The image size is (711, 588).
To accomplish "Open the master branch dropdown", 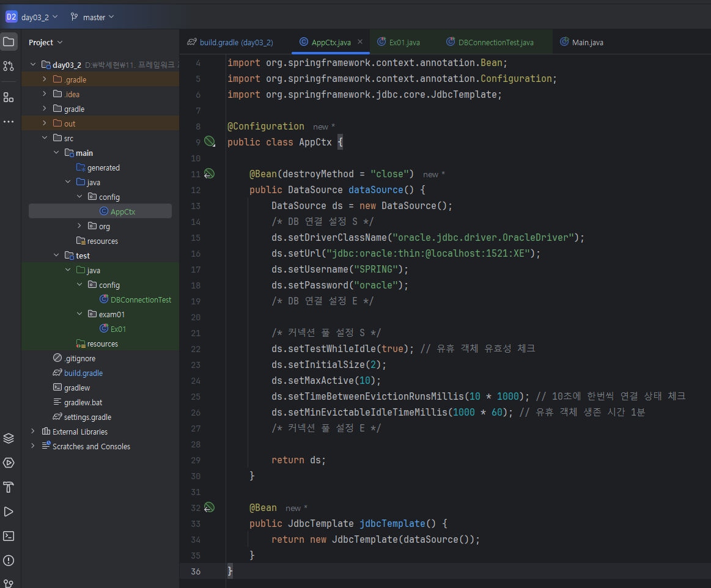I will (98, 17).
